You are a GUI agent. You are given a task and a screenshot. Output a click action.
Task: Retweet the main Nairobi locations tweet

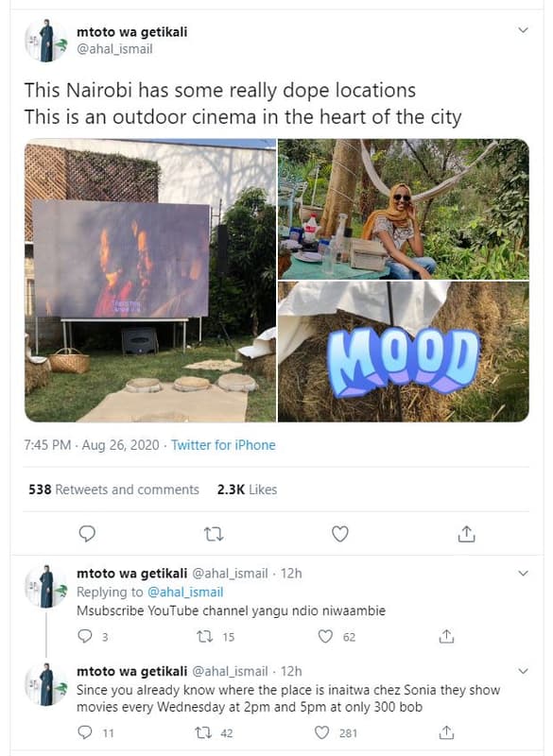click(x=214, y=534)
